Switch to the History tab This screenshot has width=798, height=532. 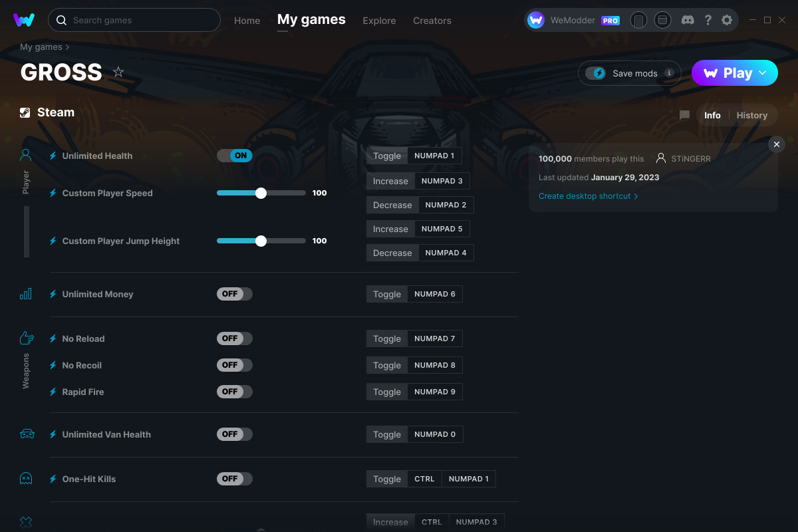(752, 115)
